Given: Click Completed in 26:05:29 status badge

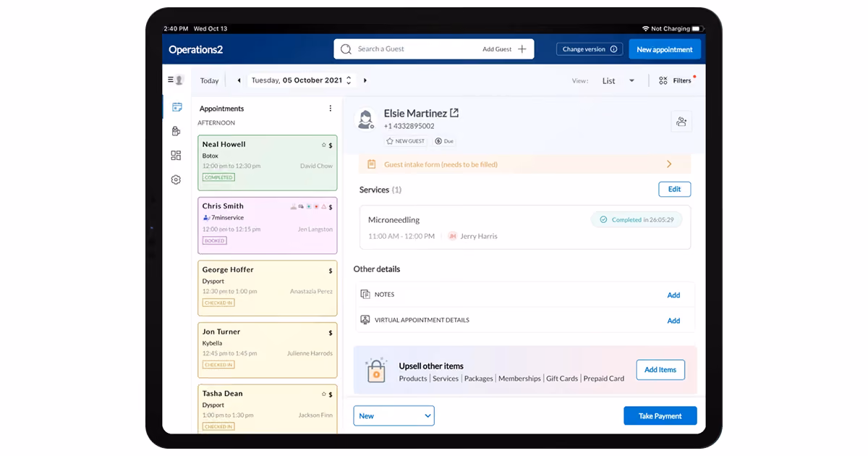Looking at the screenshot, I should point(637,219).
